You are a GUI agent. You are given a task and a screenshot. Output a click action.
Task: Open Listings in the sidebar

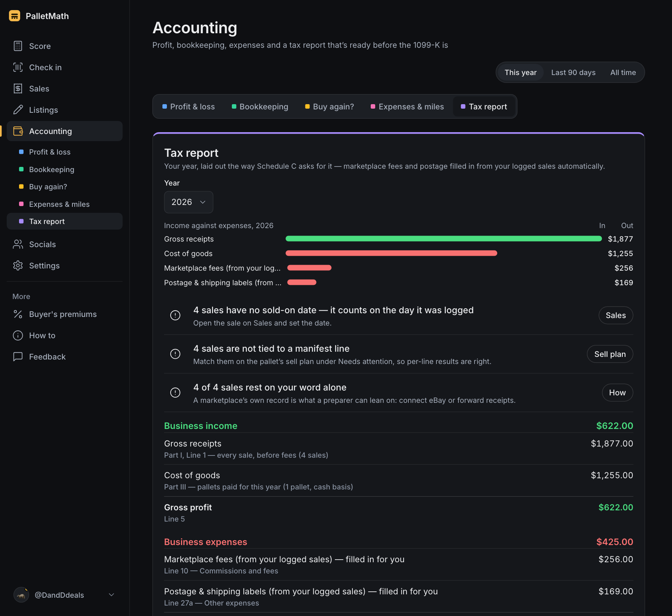tap(65, 110)
